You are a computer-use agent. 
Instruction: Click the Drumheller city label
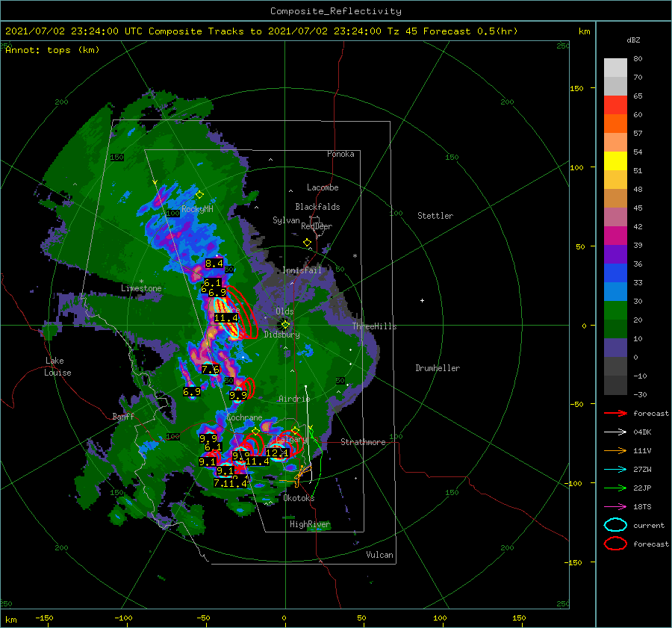click(x=438, y=368)
